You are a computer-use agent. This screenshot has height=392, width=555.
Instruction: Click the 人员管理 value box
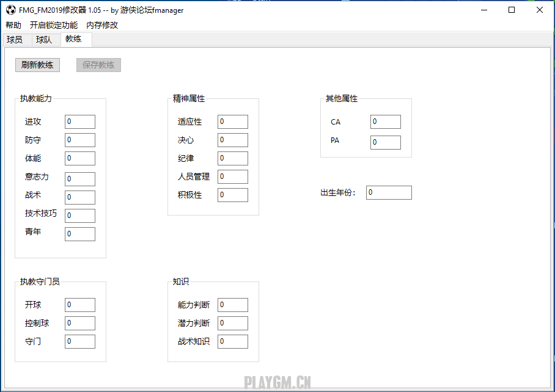233,176
